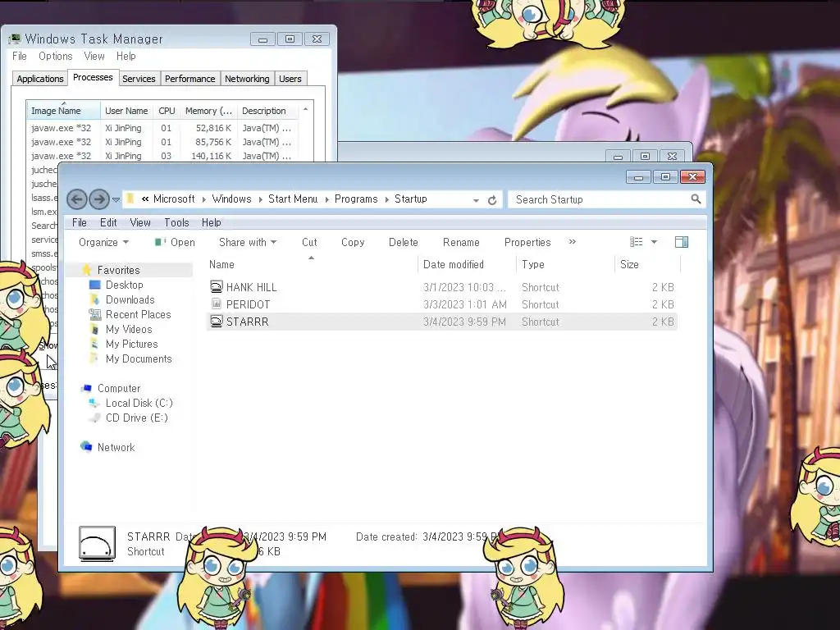Image resolution: width=840 pixels, height=630 pixels.
Task: Select HANK HILL shortcut icon
Action: point(216,286)
